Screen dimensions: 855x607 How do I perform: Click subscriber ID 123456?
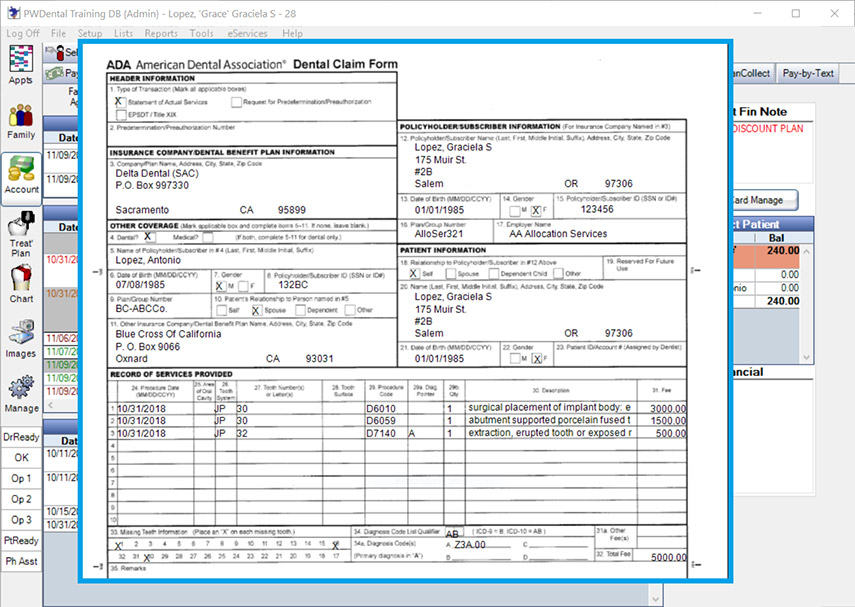(597, 209)
